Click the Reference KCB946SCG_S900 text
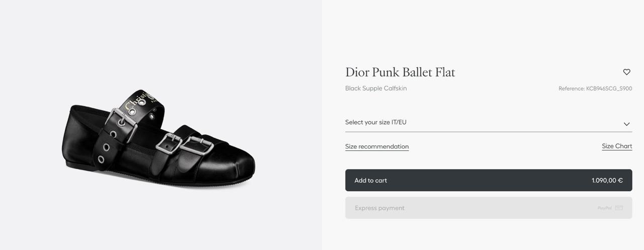The width and height of the screenshot is (644, 250). tap(595, 89)
